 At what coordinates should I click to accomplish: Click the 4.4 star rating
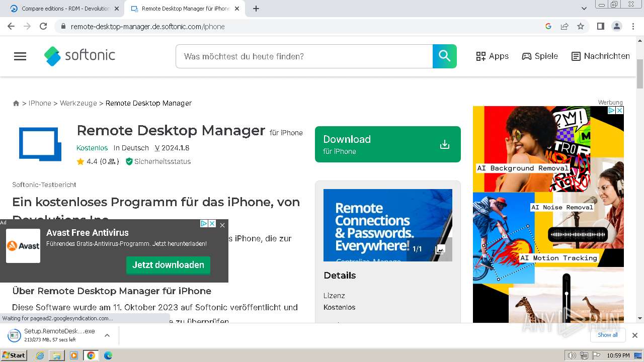[98, 161]
